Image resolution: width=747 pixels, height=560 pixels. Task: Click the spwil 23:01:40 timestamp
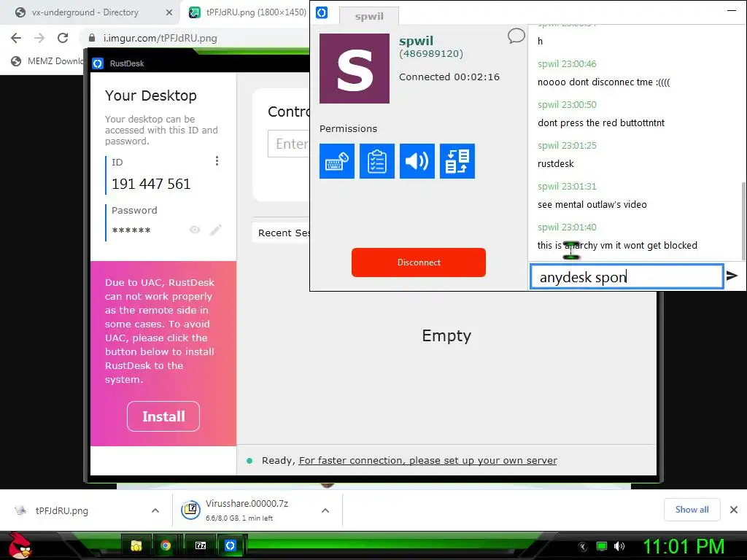click(567, 227)
